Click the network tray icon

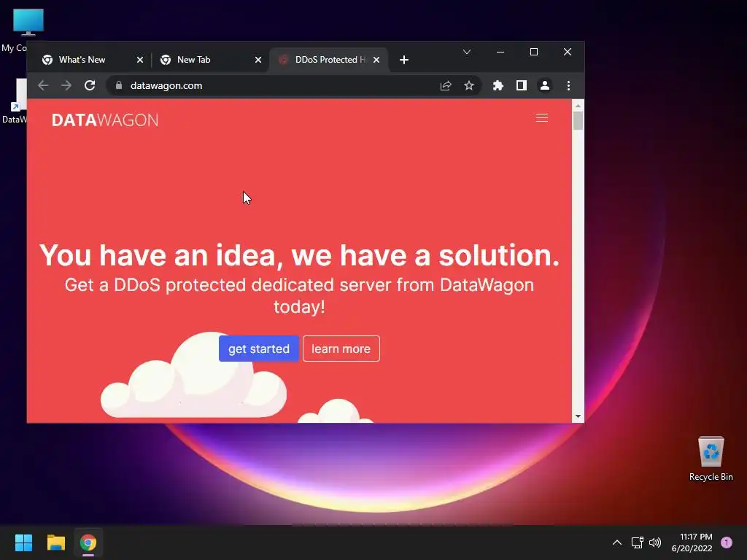[x=637, y=542]
